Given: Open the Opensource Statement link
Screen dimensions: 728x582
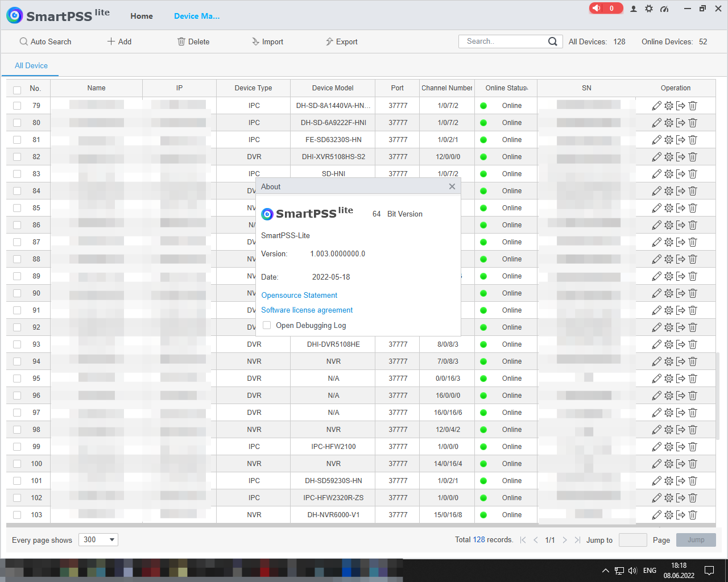Looking at the screenshot, I should pyautogui.click(x=299, y=295).
